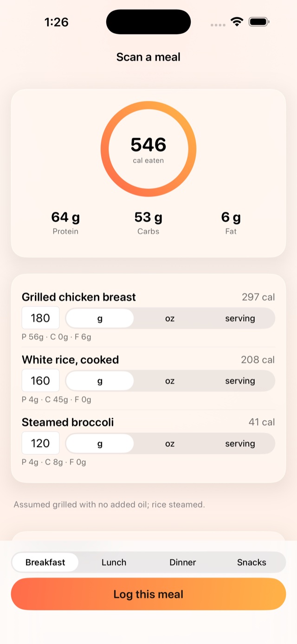Select oz unit for Grilled chicken breast
The height and width of the screenshot is (644, 297).
(x=170, y=318)
